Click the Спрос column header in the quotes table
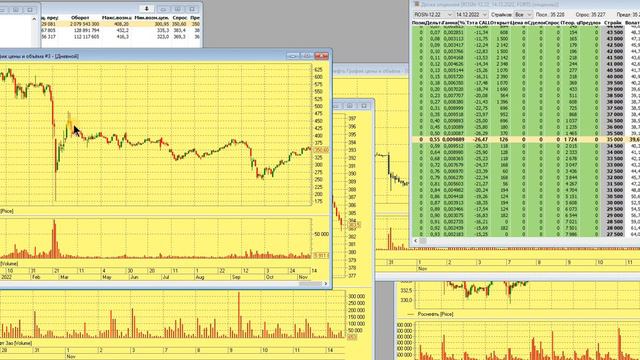The image size is (640, 360). coord(180,18)
